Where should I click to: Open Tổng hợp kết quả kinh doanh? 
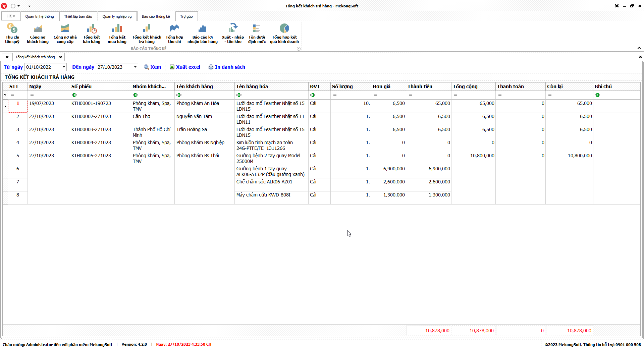(284, 33)
